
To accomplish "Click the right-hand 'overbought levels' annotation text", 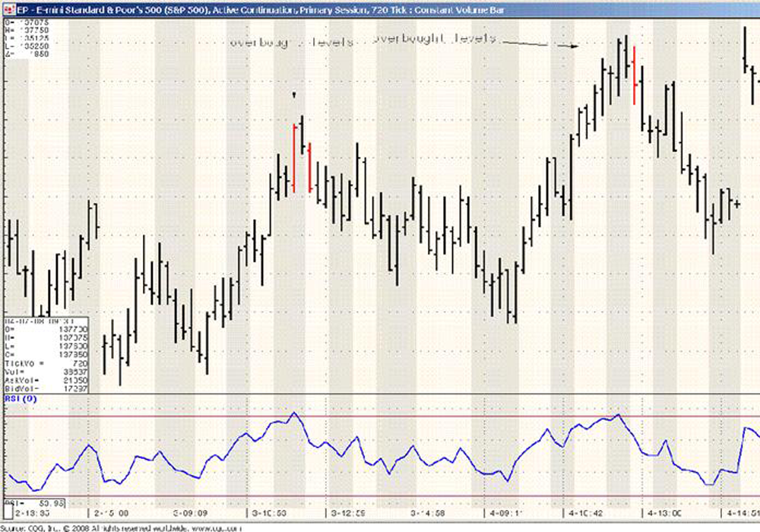I will tap(434, 39).
